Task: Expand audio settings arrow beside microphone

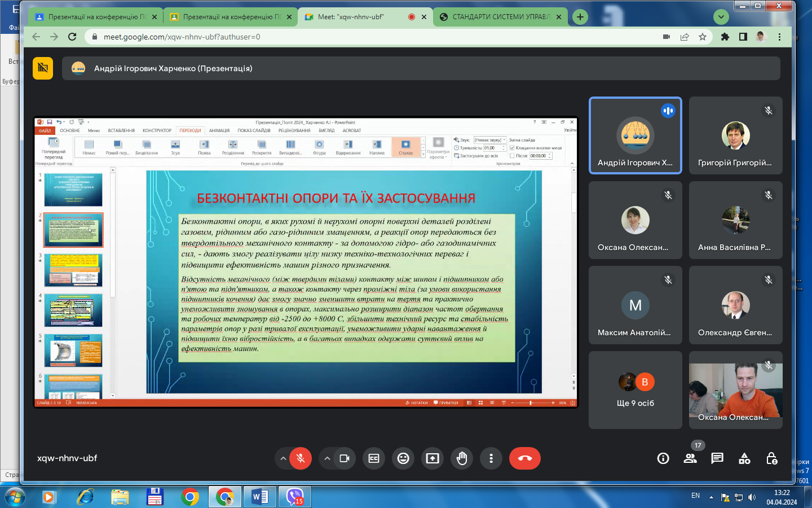Action: (x=283, y=458)
